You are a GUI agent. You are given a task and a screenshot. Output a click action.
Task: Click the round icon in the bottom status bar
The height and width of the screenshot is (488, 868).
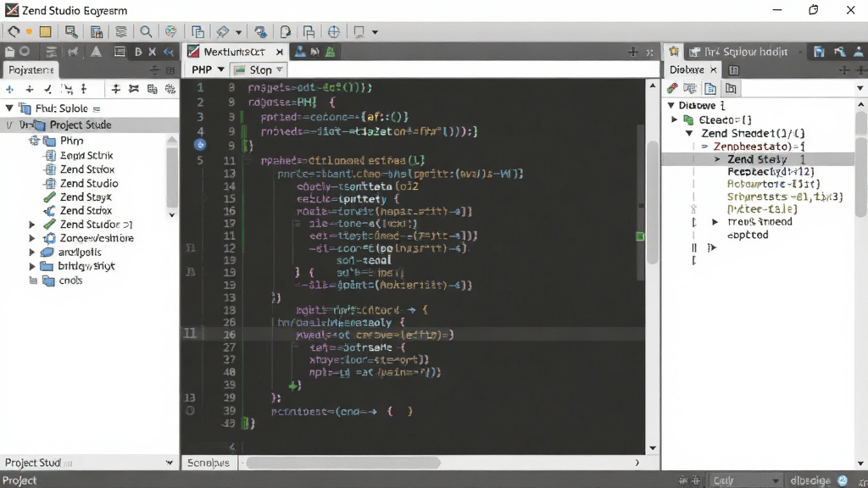(843, 480)
